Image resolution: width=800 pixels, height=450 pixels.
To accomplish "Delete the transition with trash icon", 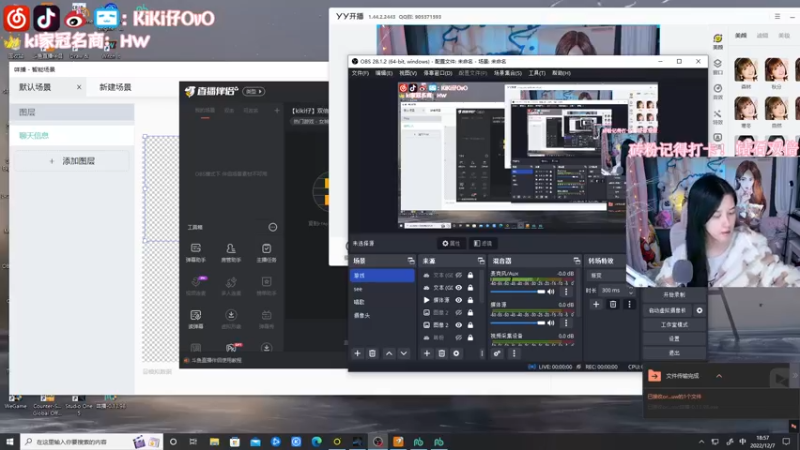I will [x=613, y=304].
